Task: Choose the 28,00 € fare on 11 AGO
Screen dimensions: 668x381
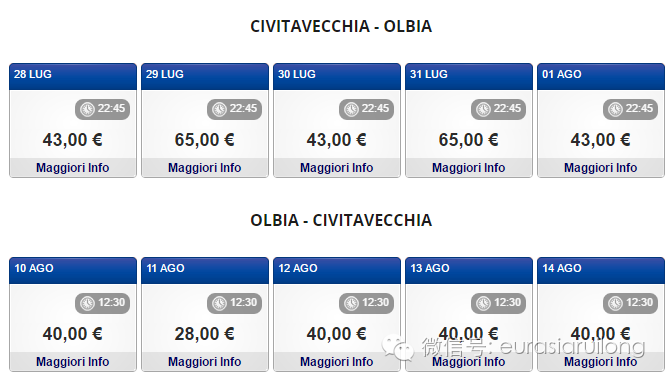Action: click(x=205, y=334)
